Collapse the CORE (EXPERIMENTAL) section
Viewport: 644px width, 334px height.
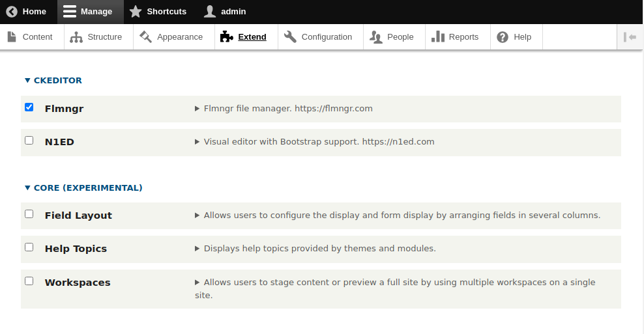click(x=83, y=188)
